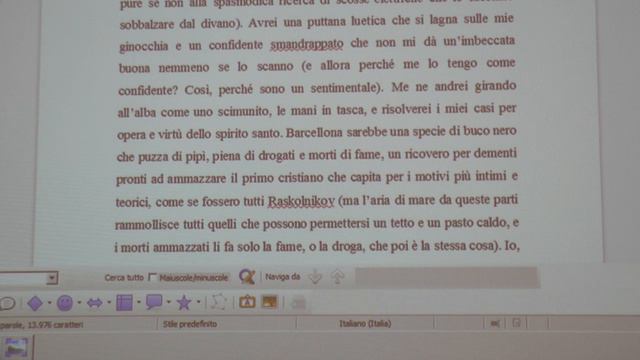Click the word sentimentale in the text
This screenshot has width=640, height=360.
click(344, 88)
